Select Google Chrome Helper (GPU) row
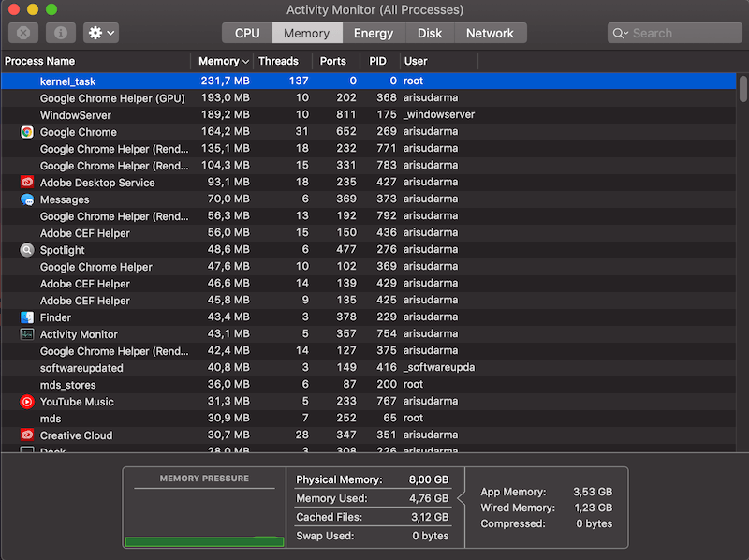The image size is (749, 560). click(x=369, y=98)
